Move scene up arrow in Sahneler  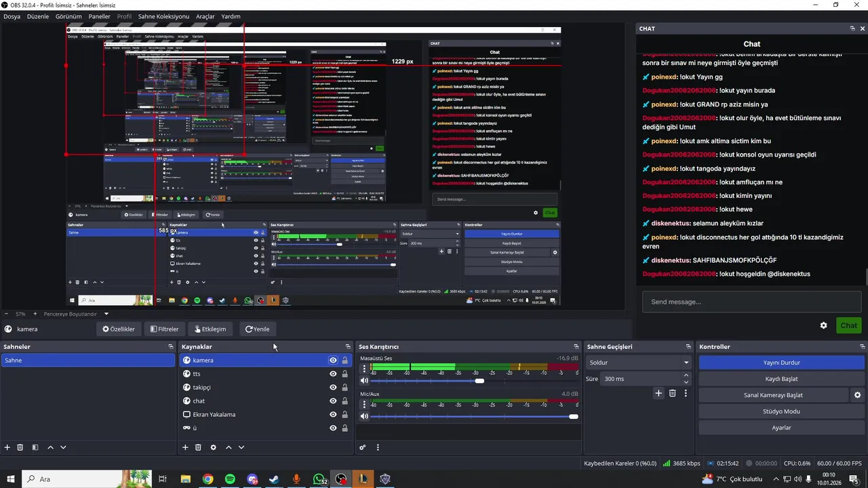click(51, 447)
